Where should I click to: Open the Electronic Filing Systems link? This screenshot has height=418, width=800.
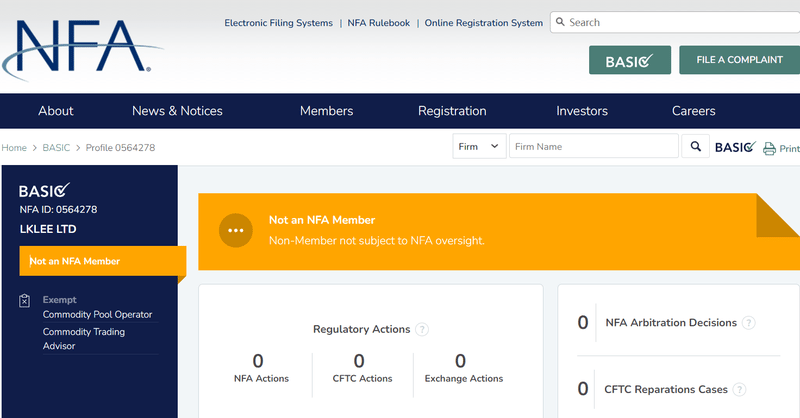pos(278,23)
